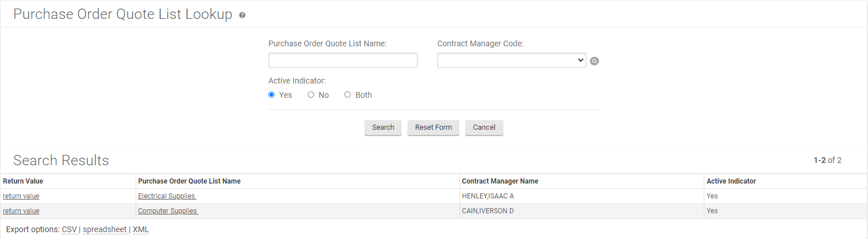Open the Electrical Supplies quote list link
The width and height of the screenshot is (868, 239).
coord(167,196)
